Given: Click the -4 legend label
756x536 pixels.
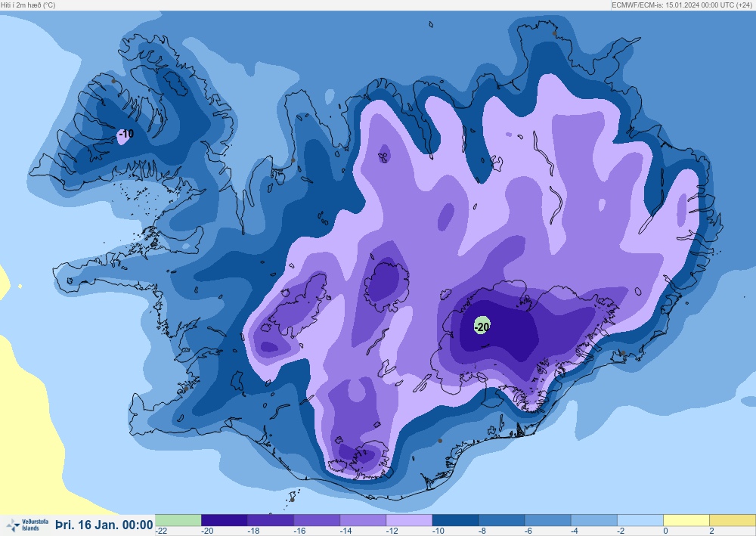Looking at the screenshot, I should 575,531.
